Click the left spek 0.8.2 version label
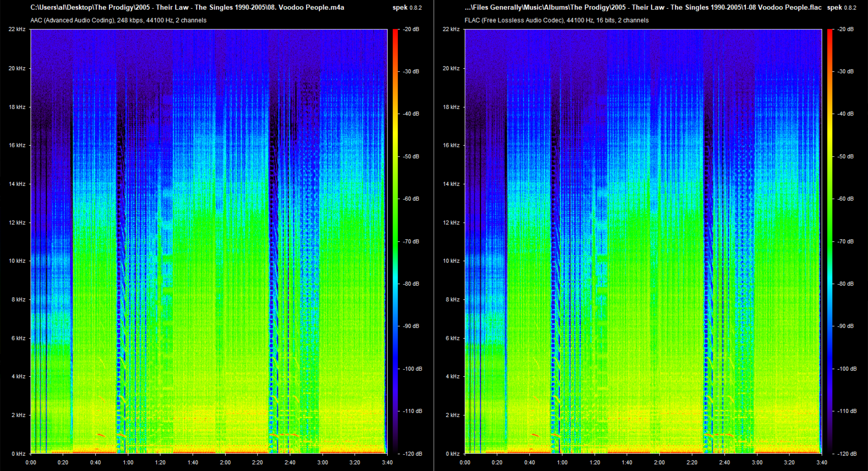Viewport: 868px width, 471px height. click(407, 7)
